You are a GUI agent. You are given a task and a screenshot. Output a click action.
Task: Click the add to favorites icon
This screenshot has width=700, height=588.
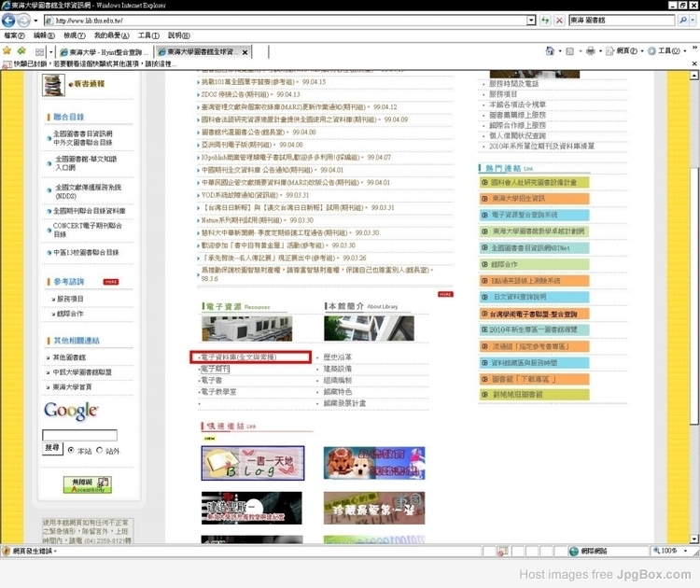20,50
